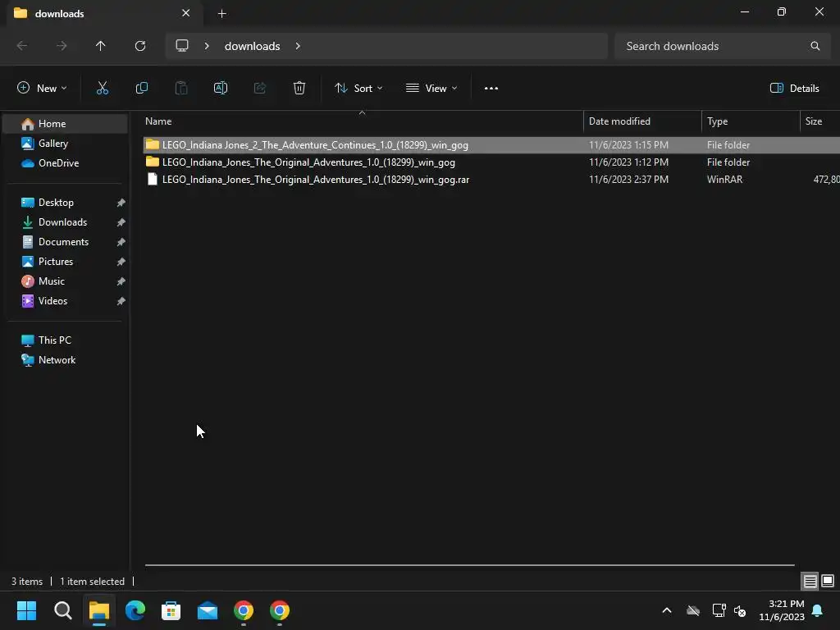
Task: Click the Delete trash can icon
Action: (x=299, y=89)
